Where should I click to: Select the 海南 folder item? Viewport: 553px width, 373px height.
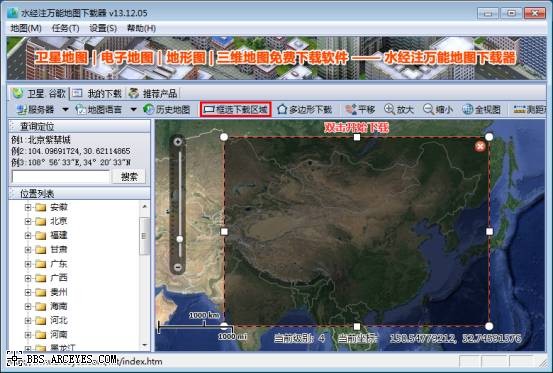pyautogui.click(x=51, y=306)
